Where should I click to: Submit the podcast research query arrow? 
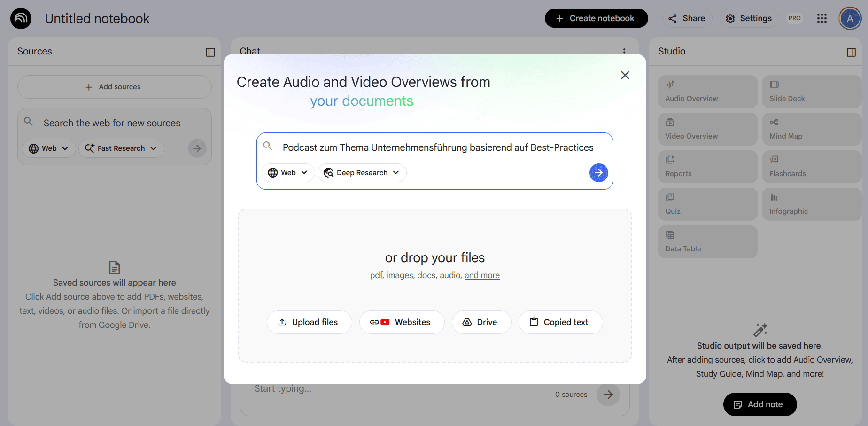[x=598, y=173]
